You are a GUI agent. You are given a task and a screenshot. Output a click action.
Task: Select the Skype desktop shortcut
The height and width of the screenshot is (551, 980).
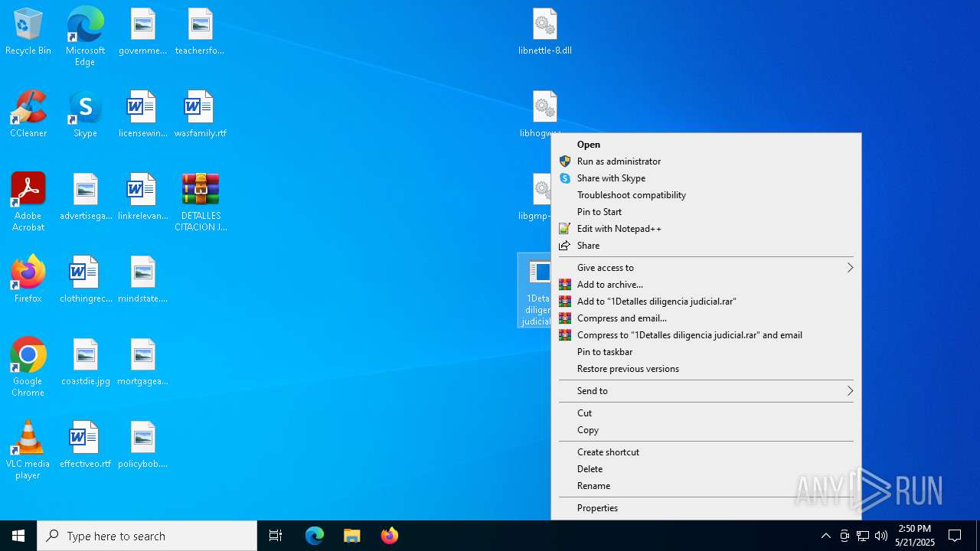(85, 115)
